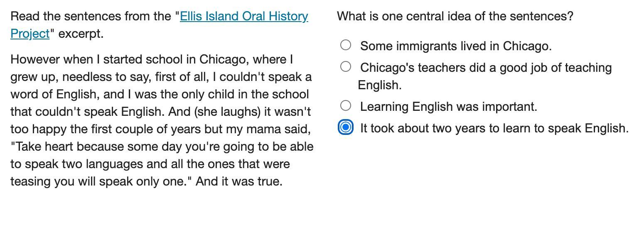Click "teasing you will speak only one." text

101,181
